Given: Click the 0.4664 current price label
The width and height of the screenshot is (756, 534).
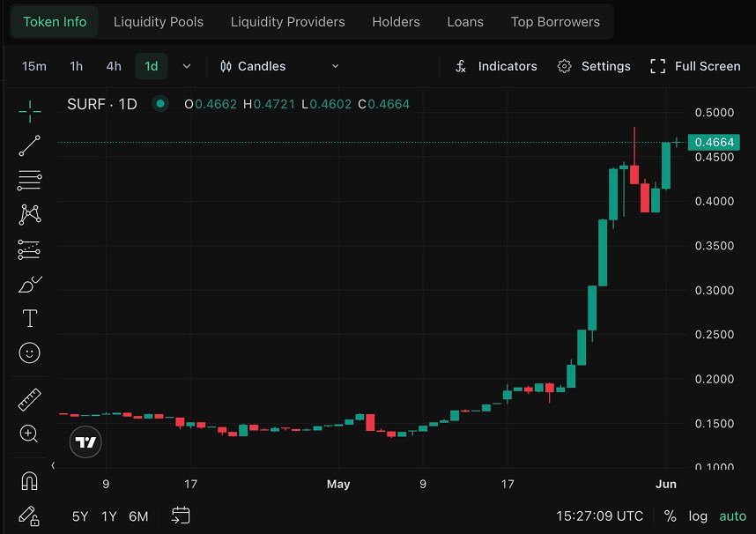Looking at the screenshot, I should tap(714, 142).
